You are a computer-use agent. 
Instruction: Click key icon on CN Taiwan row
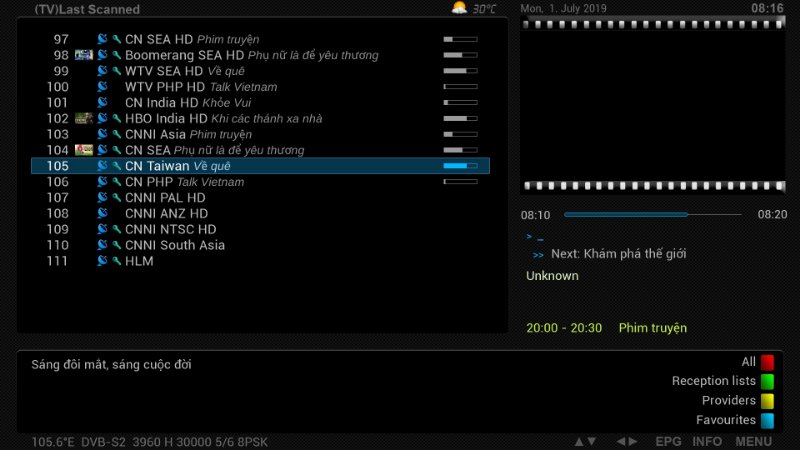[x=117, y=166]
